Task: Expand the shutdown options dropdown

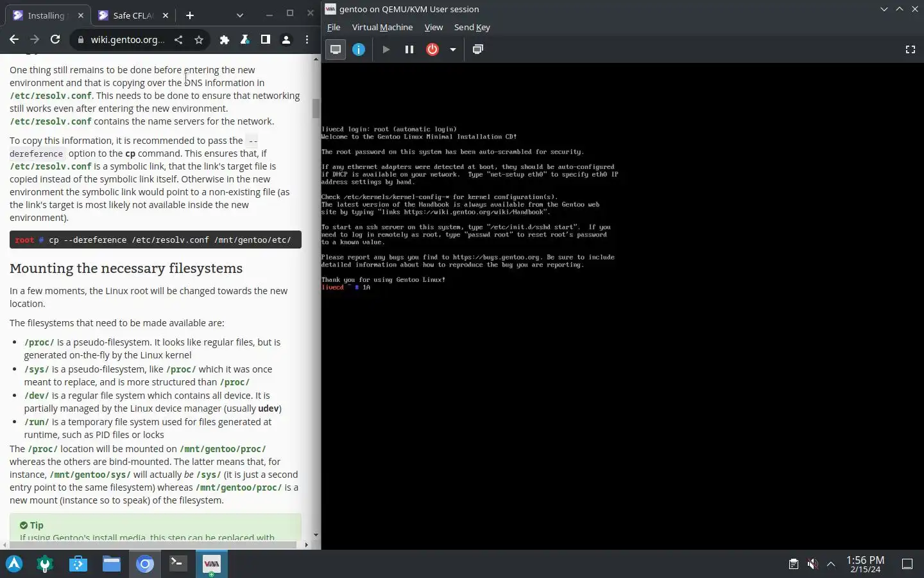Action: [x=452, y=49]
